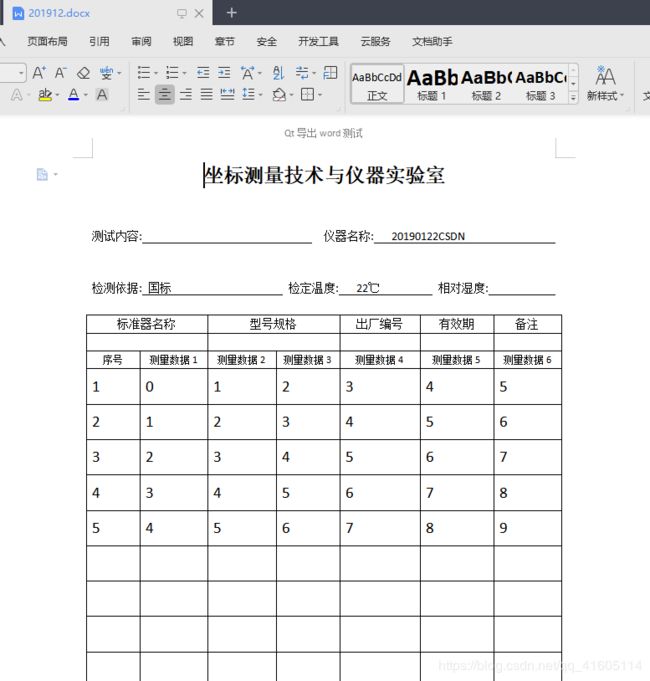Click the 22℃ temperature value
650x681 pixels.
pos(367,288)
